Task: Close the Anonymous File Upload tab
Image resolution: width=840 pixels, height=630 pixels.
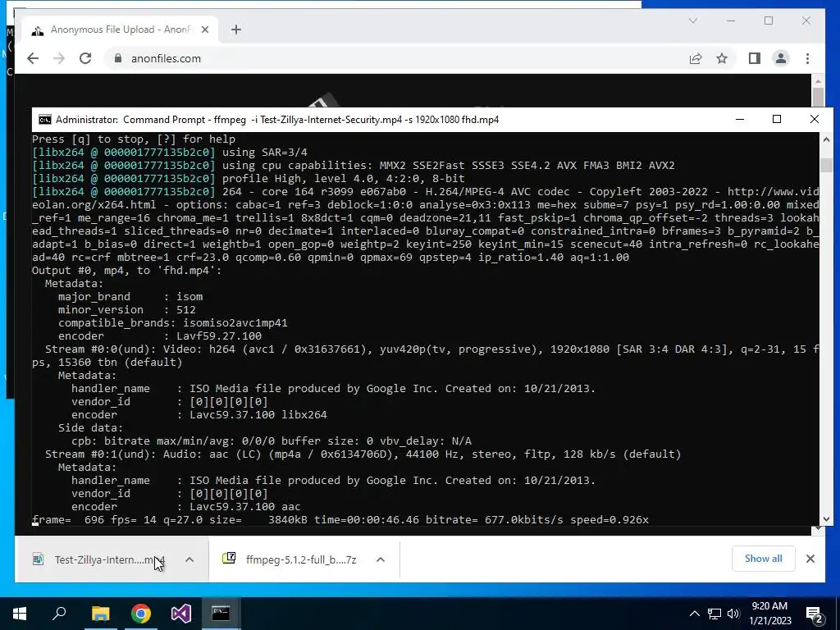Action: 204,30
